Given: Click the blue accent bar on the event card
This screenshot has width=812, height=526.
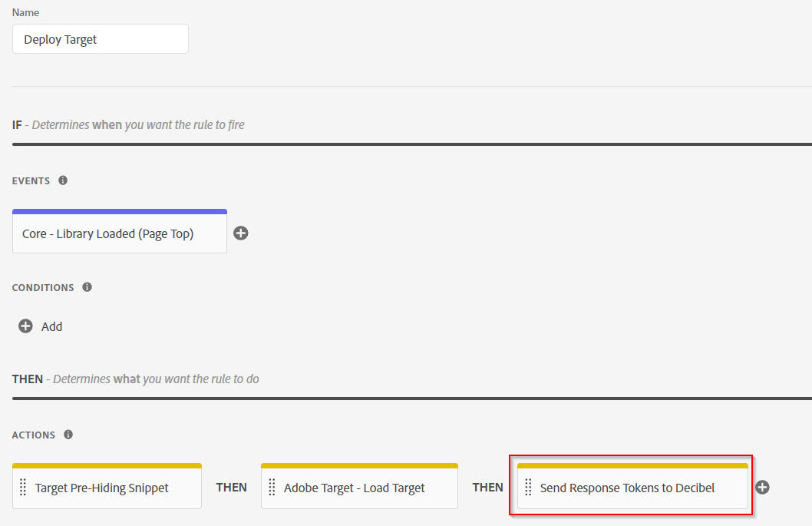Looking at the screenshot, I should point(119,210).
